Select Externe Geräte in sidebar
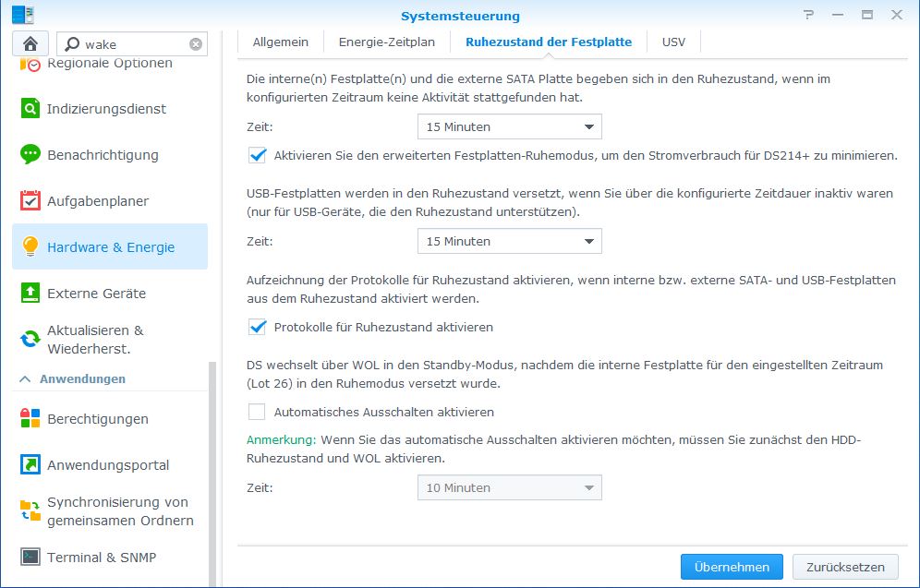 point(96,294)
